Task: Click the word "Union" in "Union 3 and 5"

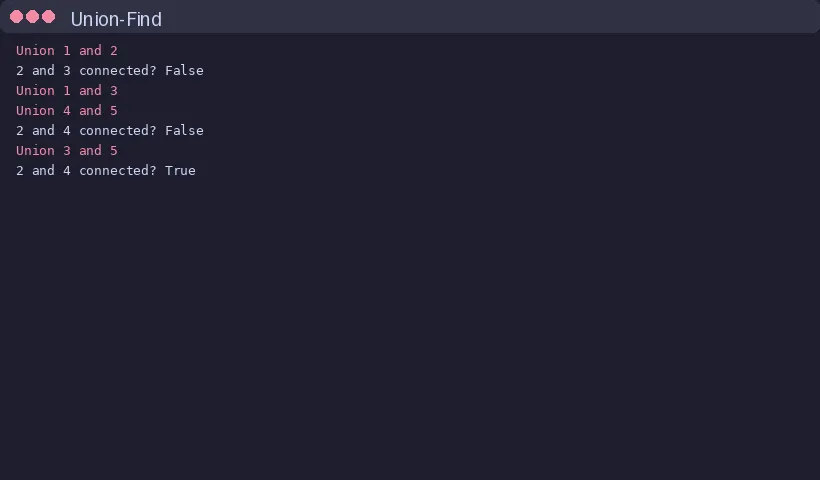Action: [35, 151]
